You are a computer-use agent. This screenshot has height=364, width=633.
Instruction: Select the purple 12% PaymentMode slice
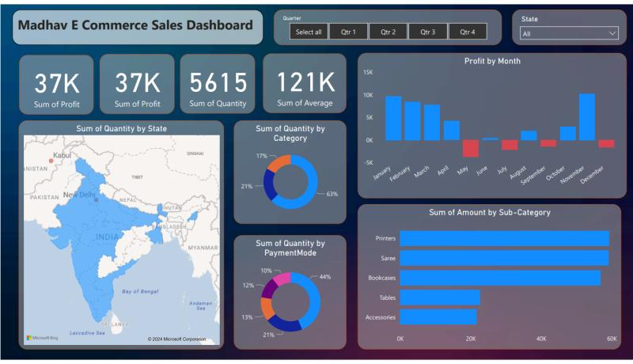click(x=269, y=287)
